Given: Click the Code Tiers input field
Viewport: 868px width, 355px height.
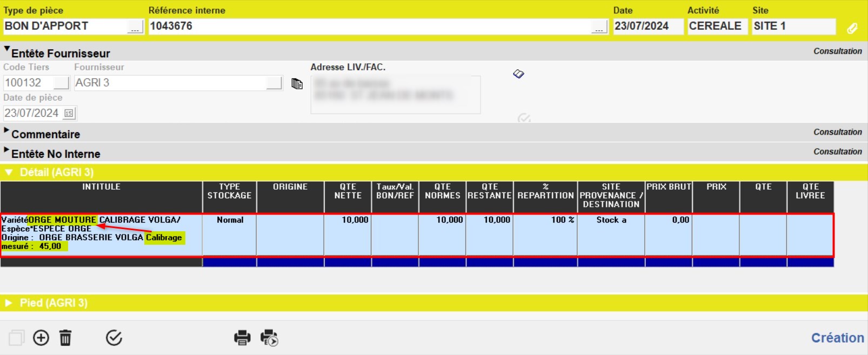Looking at the screenshot, I should (29, 83).
